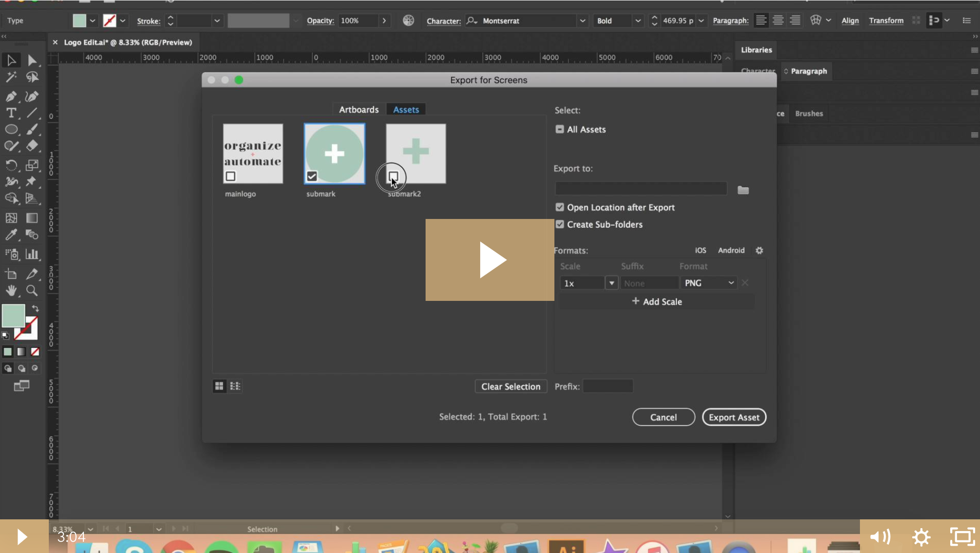Switch to small thumbnail view
The width and height of the screenshot is (980, 553).
235,386
